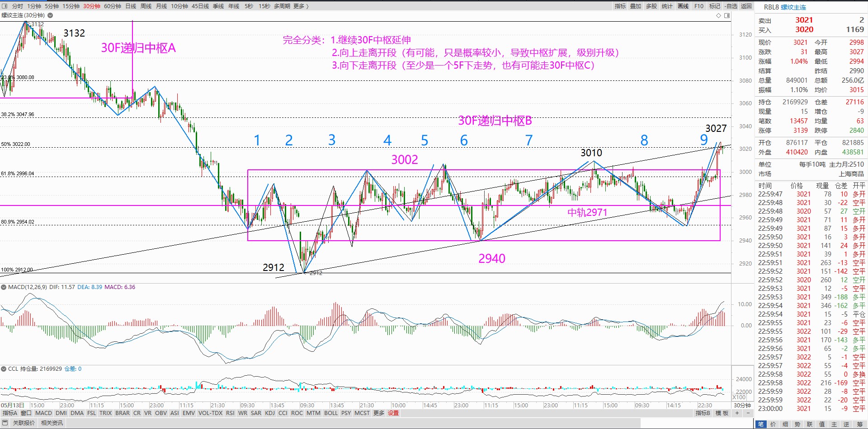Collapse the MACD indicator panel arrow
Image resolution: width=868 pixels, height=429 pixels.
4,287
